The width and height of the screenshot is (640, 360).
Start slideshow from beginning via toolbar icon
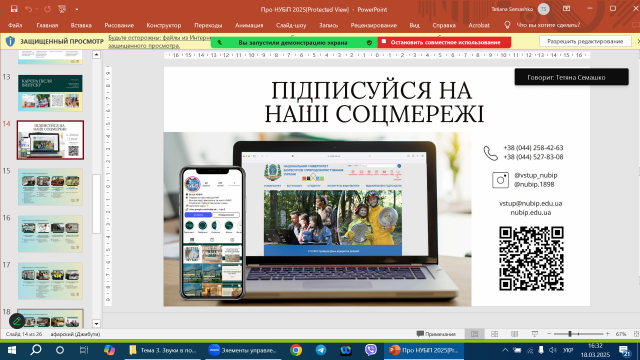[x=62, y=9]
